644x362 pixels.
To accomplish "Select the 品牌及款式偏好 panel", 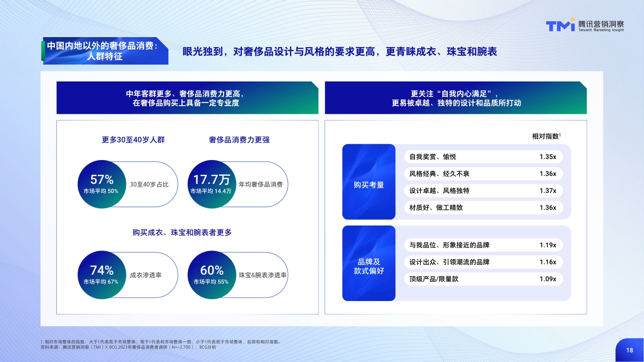I will click(x=368, y=263).
